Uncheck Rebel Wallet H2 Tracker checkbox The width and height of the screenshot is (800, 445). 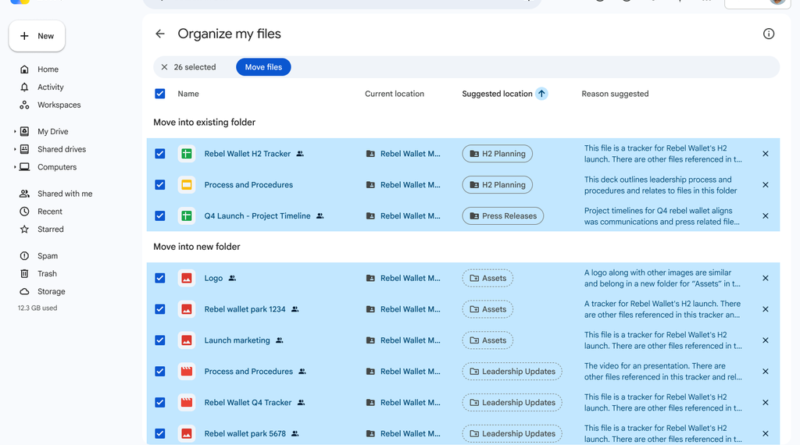click(x=160, y=154)
